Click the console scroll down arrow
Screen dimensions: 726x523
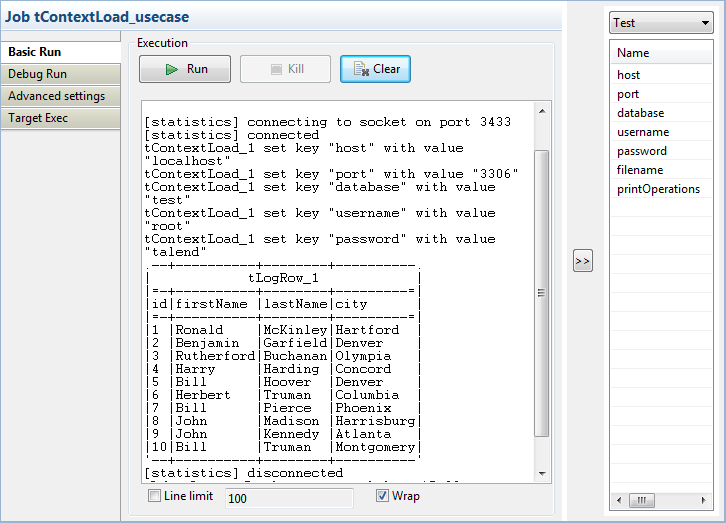pyautogui.click(x=542, y=473)
